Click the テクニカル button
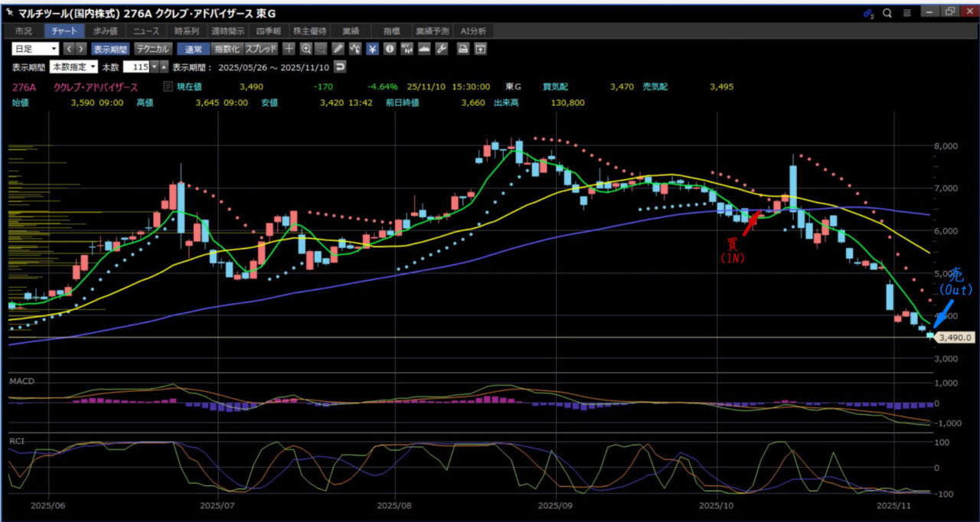Screen dimensions: 980x522 click(153, 49)
